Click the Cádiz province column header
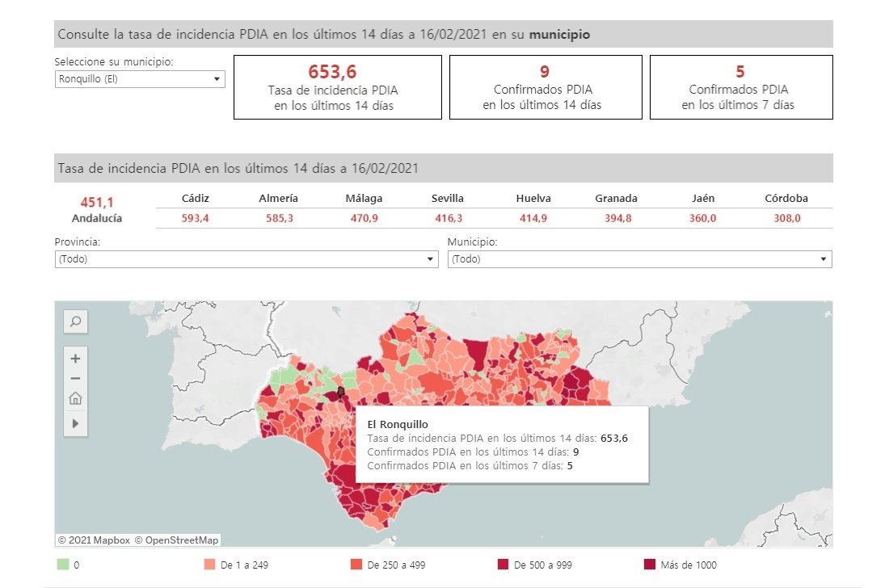This screenshot has height=588, width=889. tap(196, 198)
